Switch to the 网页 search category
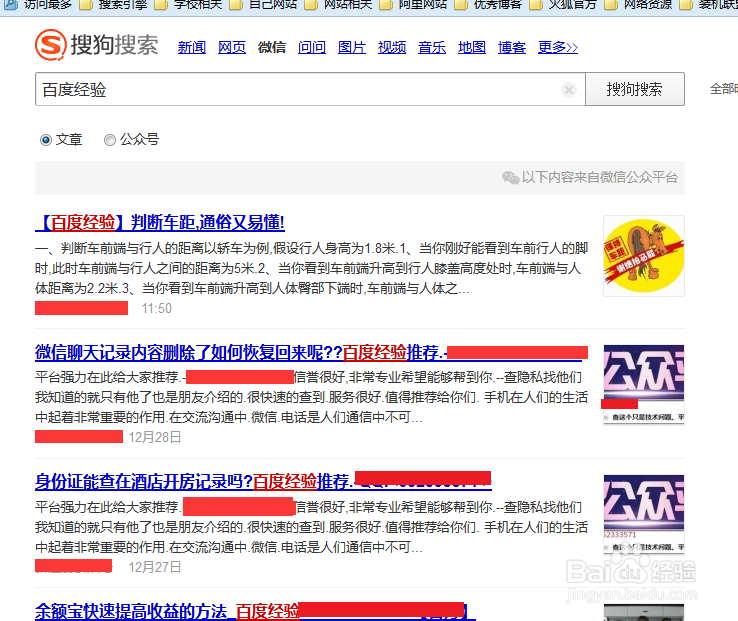This screenshot has width=738, height=621. point(232,48)
